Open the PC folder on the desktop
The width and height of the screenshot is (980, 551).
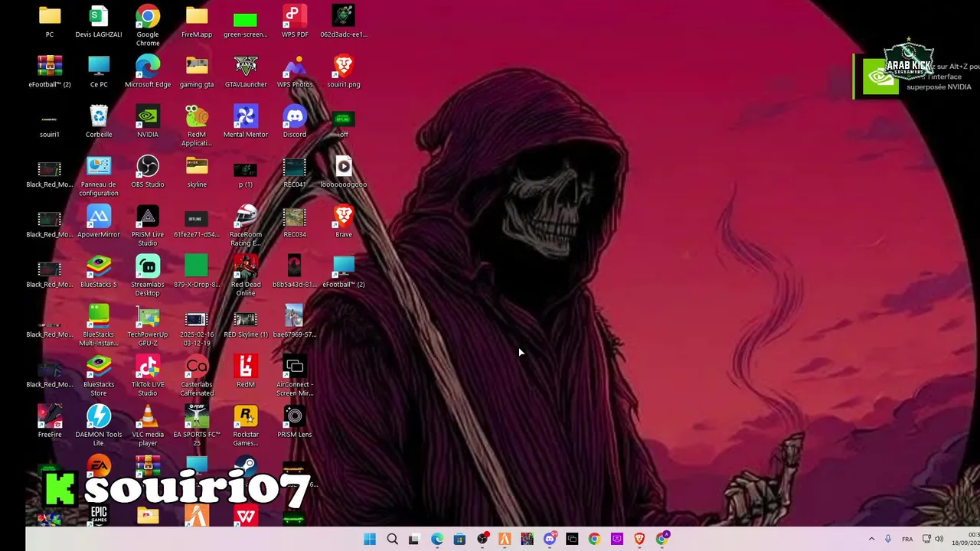[50, 22]
